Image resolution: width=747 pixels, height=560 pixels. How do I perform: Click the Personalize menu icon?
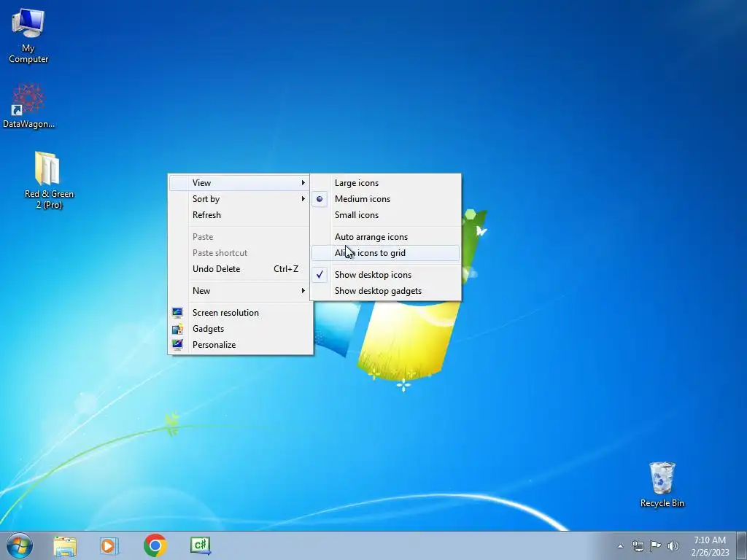(x=178, y=345)
